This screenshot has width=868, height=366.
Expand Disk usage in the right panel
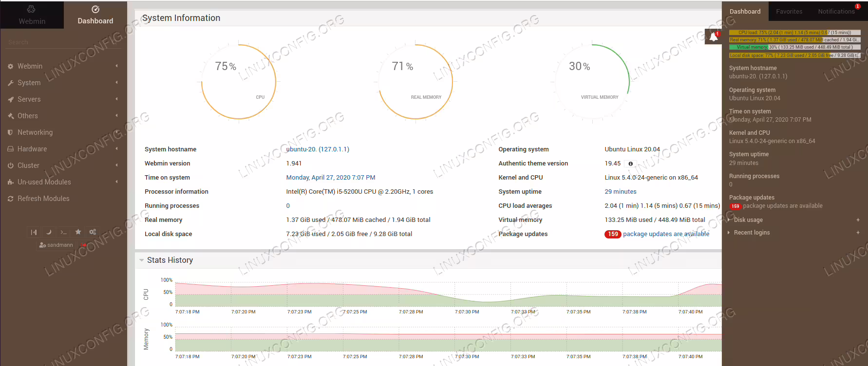748,220
